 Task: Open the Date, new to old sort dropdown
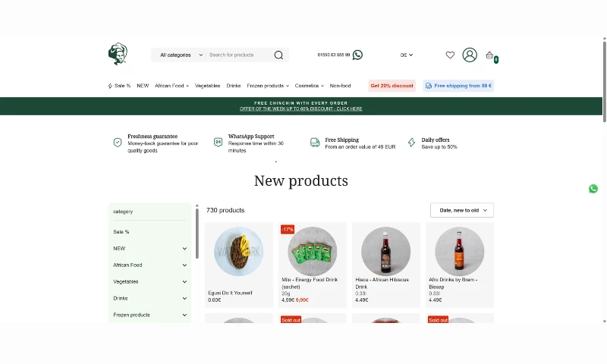pos(462,210)
